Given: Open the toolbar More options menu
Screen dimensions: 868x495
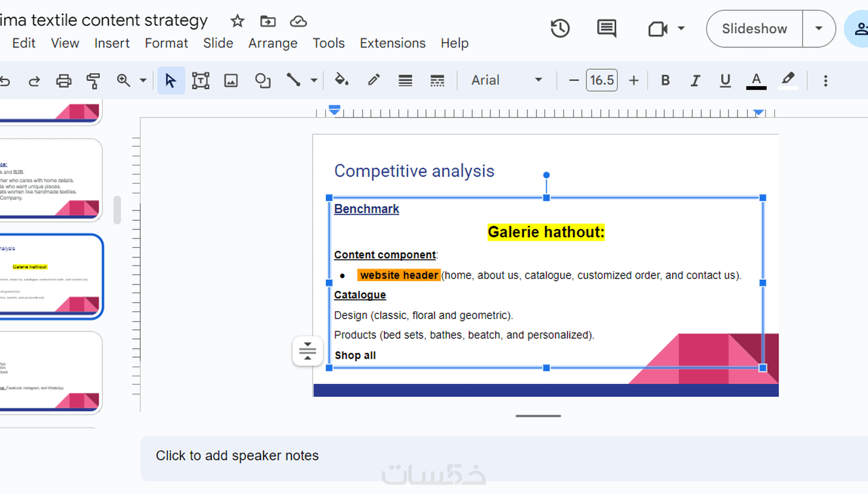Looking at the screenshot, I should click(x=826, y=81).
